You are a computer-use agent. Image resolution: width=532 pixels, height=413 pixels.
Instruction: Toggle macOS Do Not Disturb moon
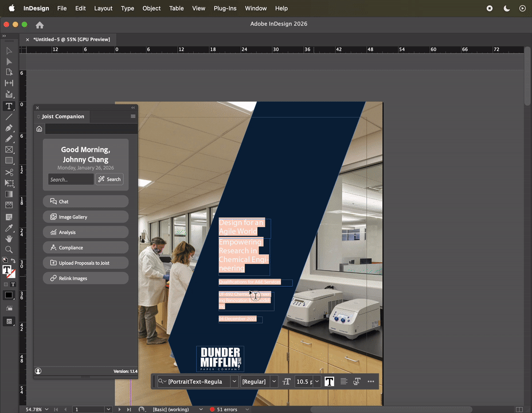[507, 9]
